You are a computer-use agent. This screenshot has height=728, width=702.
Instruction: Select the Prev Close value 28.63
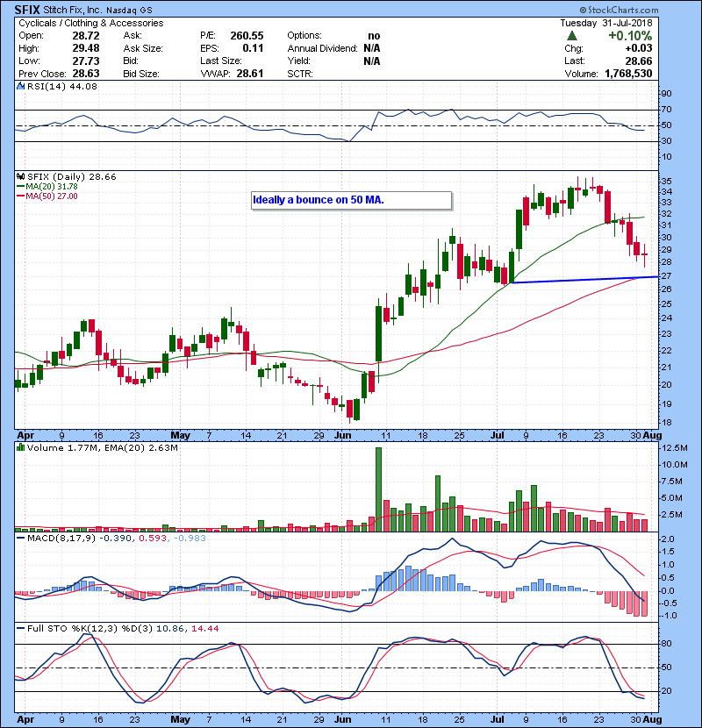pos(86,74)
